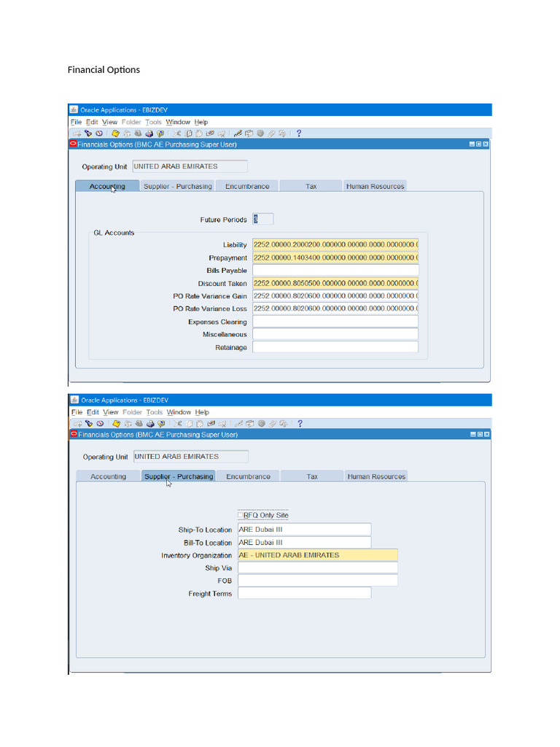Image resolution: width=560 pixels, height=747 pixels.
Task: Click the Find flashlight icon in lower toolbar
Action: coord(89,424)
